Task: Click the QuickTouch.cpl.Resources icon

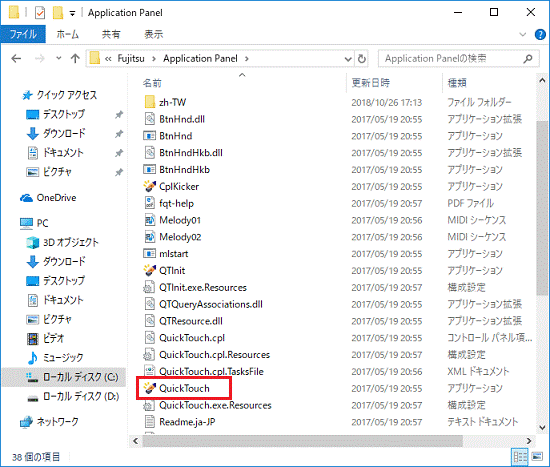Action: [149, 354]
